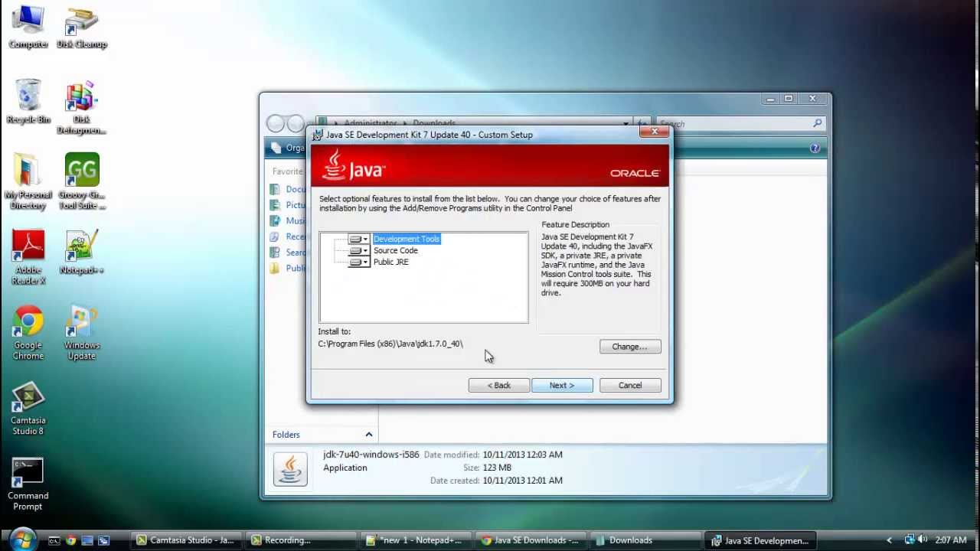The width and height of the screenshot is (980, 551).
Task: Select the Source Code feature
Action: [x=396, y=250]
